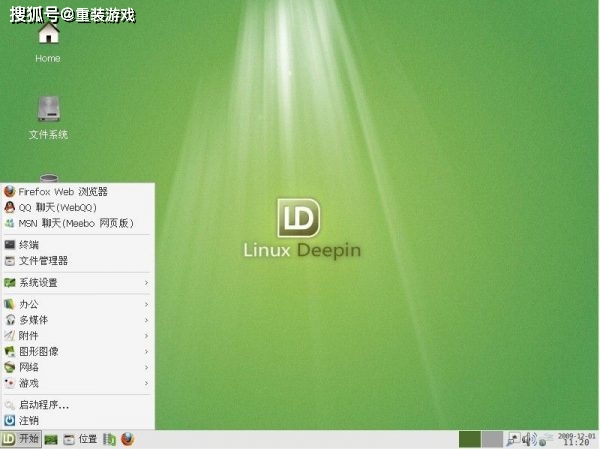Switch to the first green workspace
The height and width of the screenshot is (449, 600).
(470, 439)
